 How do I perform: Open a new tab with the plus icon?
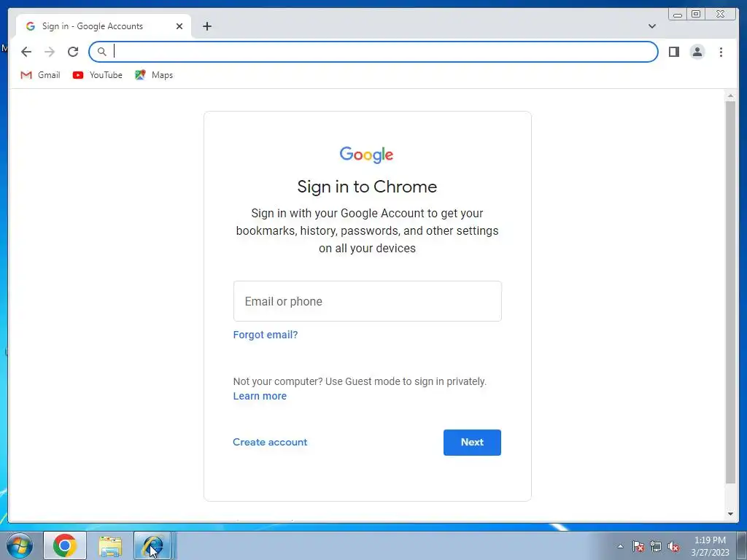point(206,26)
